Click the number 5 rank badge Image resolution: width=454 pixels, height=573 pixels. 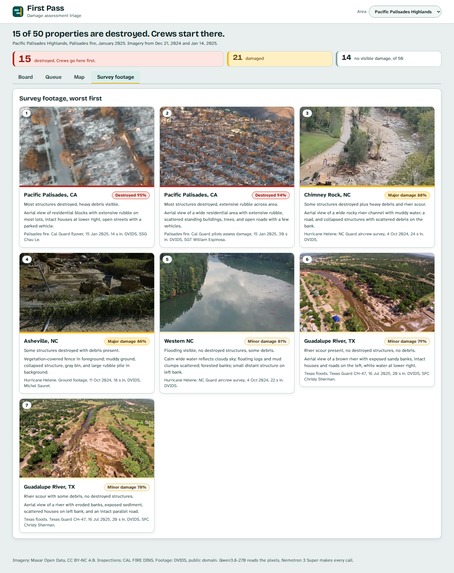(x=167, y=259)
